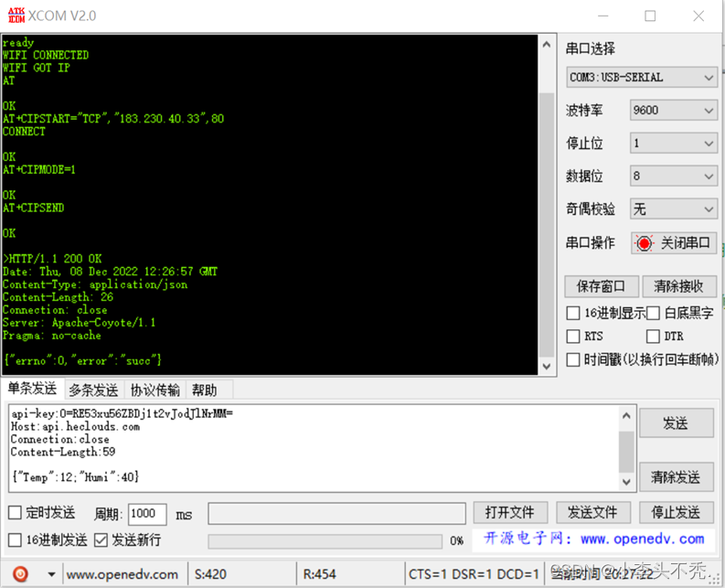Enable the 16进制发送 hex send checkbox
This screenshot has width=725, height=588.
coord(15,540)
